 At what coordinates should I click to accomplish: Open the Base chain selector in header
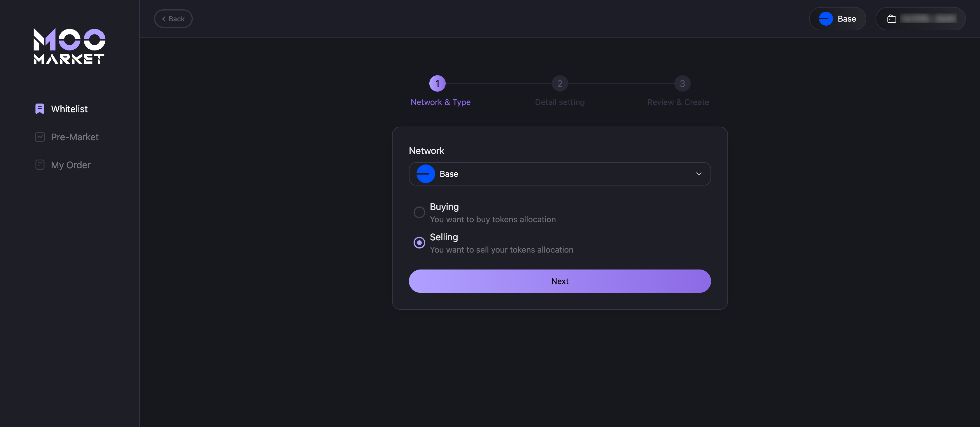click(837, 19)
